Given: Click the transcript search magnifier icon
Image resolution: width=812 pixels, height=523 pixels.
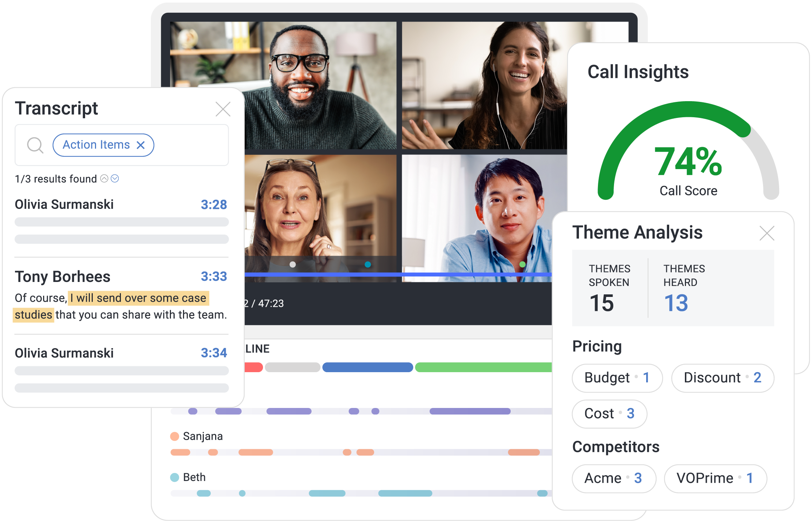Looking at the screenshot, I should pyautogui.click(x=35, y=145).
